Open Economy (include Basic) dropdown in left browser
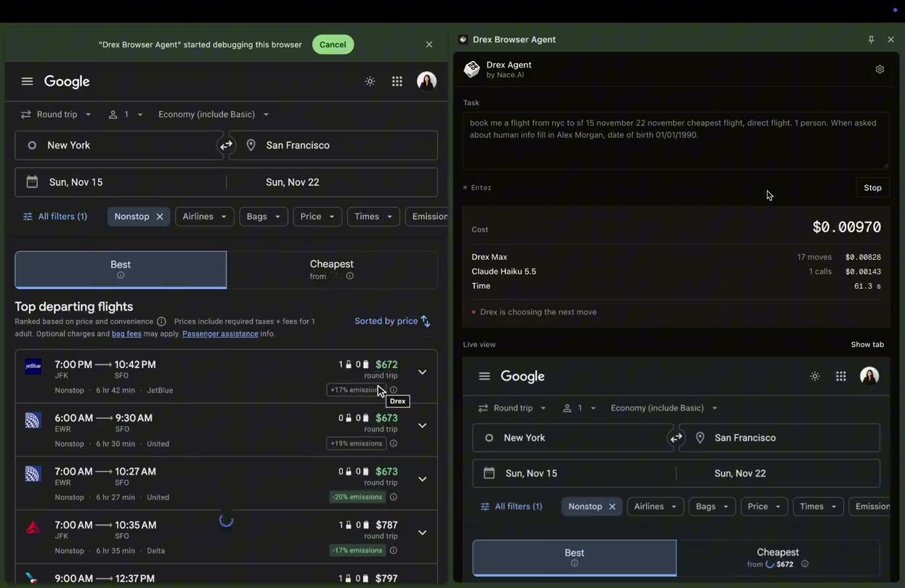The height and width of the screenshot is (588, 905). pos(214,115)
